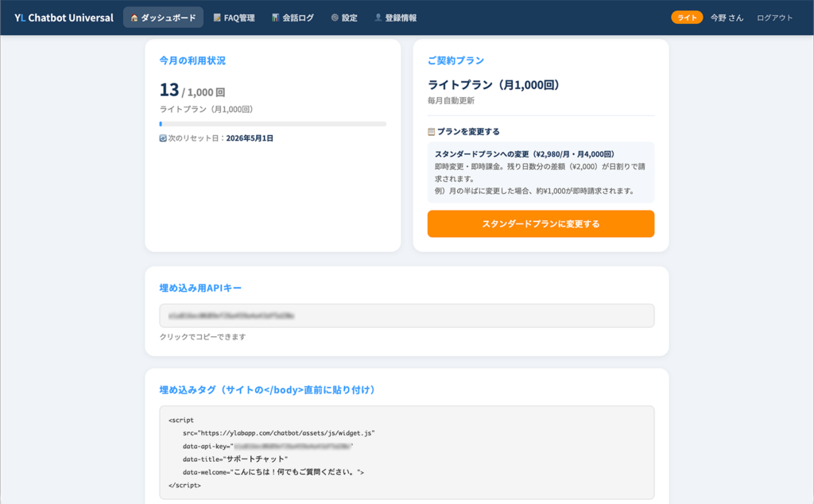The image size is (814, 504).
Task: Click the 今野 さん user name
Action: click(x=727, y=17)
